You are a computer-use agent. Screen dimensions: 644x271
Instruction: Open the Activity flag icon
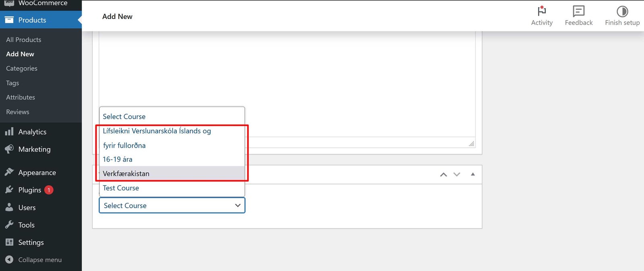pyautogui.click(x=541, y=11)
